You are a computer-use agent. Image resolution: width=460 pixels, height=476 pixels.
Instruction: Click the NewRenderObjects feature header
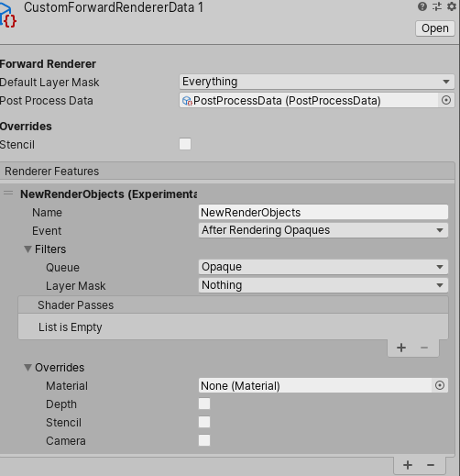pos(108,194)
